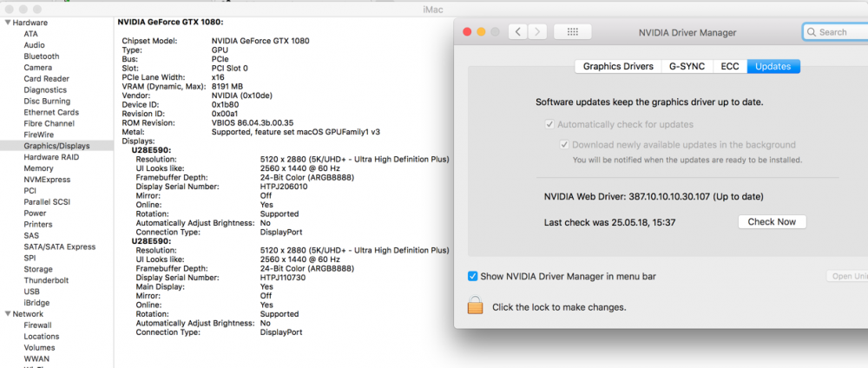Click the Open Uninstaller button
This screenshot has height=368, width=868.
[x=847, y=276]
